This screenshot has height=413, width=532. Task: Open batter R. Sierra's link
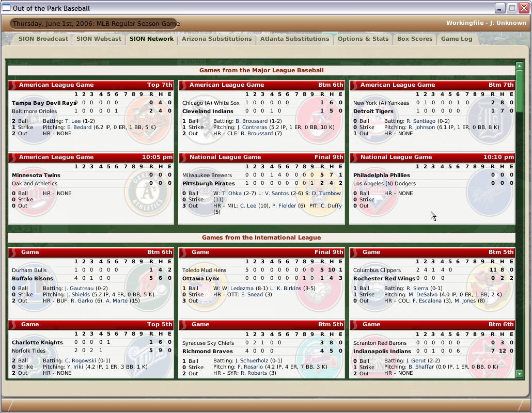point(417,288)
